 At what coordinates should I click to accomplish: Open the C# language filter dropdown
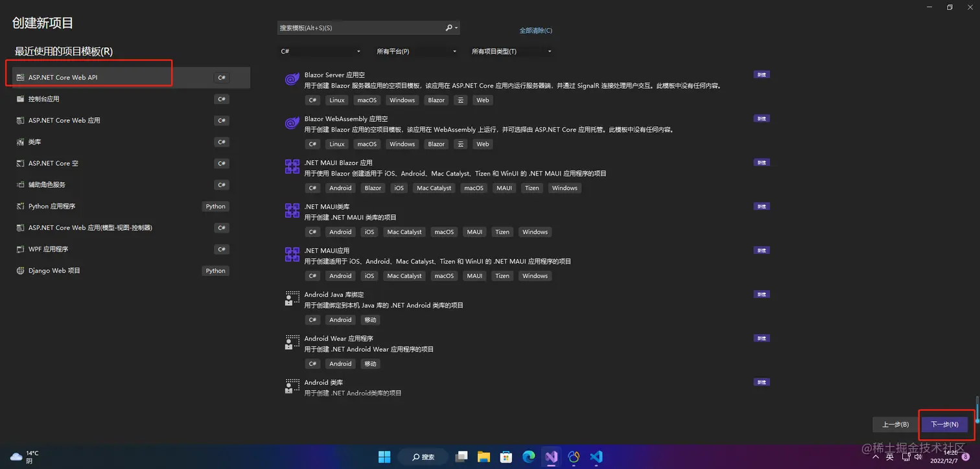point(321,51)
